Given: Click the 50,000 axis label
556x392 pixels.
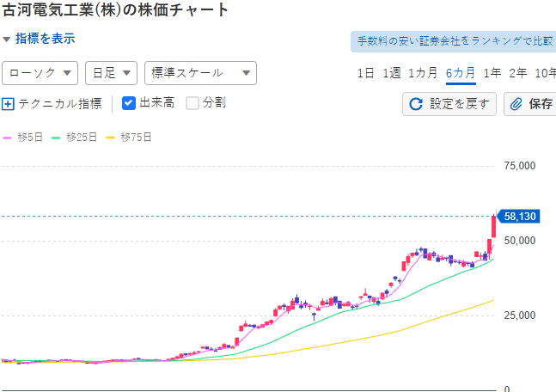Looking at the screenshot, I should click(519, 241).
